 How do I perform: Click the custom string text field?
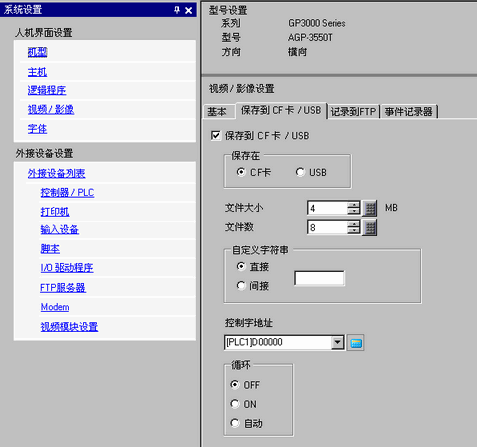pyautogui.click(x=319, y=278)
